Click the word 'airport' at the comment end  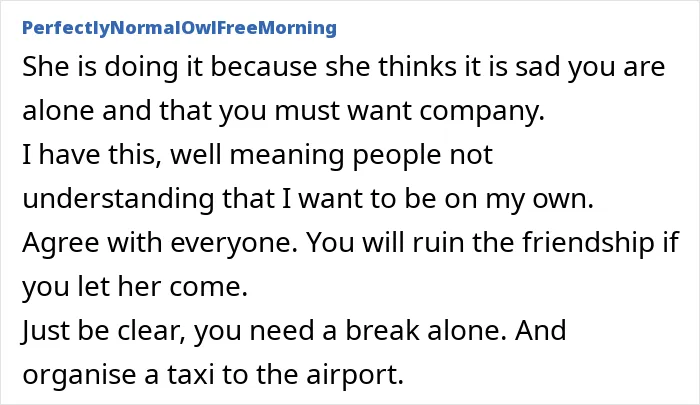[351, 376]
